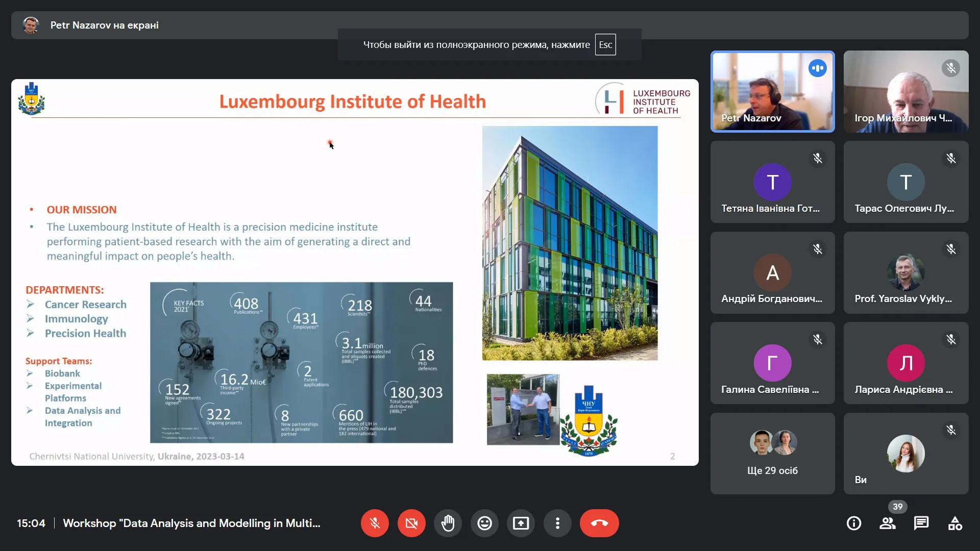Screen dimensions: 980x551
Task: Click the 'OUR MISSION' heading on slide
Action: (82, 210)
